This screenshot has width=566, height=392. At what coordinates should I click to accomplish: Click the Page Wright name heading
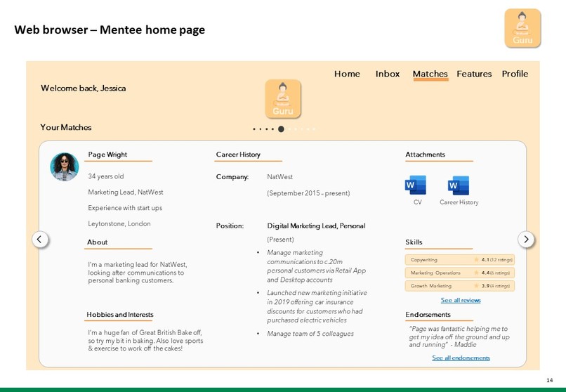(107, 155)
